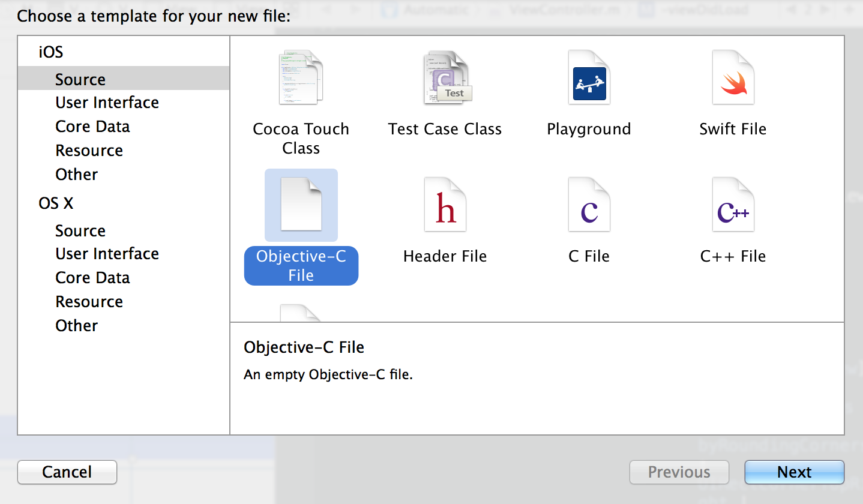
Task: Click the C File label text
Action: (589, 256)
